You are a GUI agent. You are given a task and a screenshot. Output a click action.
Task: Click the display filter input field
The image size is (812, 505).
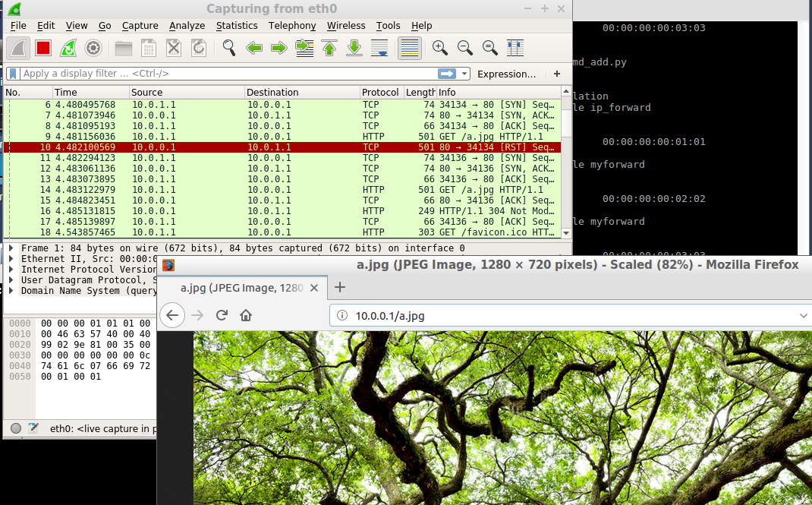(x=228, y=74)
